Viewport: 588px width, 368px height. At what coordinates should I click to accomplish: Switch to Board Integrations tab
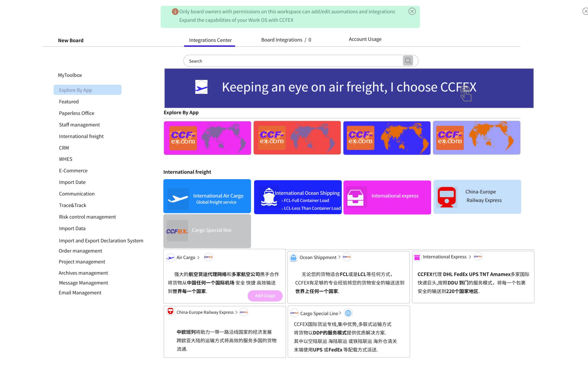pos(286,40)
